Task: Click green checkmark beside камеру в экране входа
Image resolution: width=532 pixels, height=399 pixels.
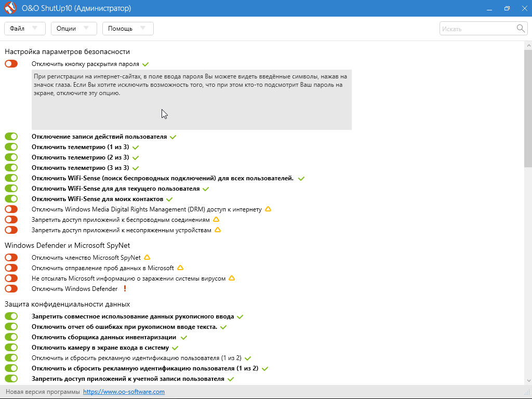Action: 175,348
